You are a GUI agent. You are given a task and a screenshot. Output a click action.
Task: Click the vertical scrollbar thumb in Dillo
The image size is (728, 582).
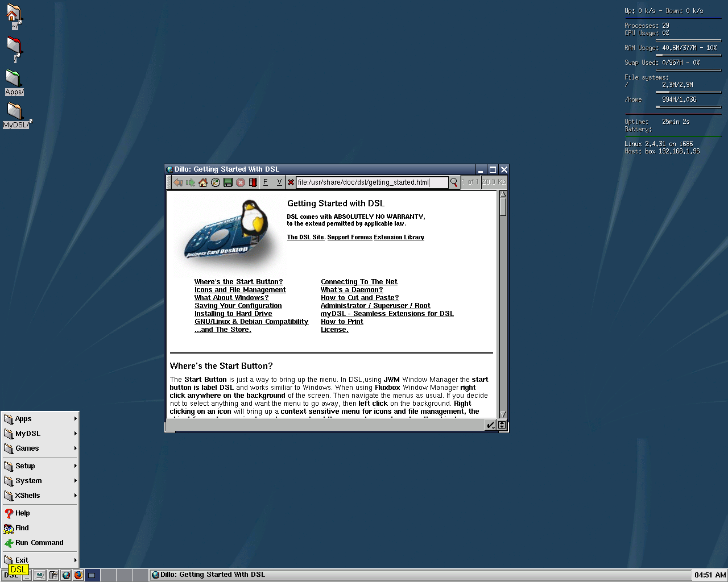click(x=503, y=207)
